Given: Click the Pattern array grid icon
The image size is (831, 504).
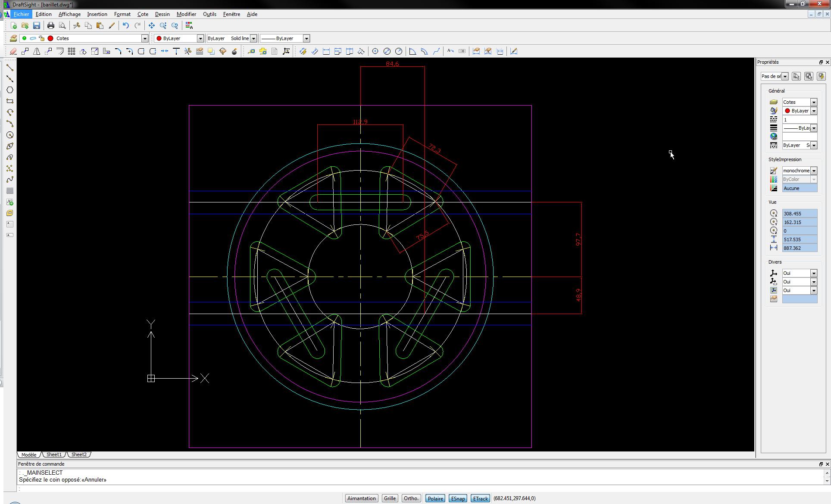Looking at the screenshot, I should tap(72, 52).
